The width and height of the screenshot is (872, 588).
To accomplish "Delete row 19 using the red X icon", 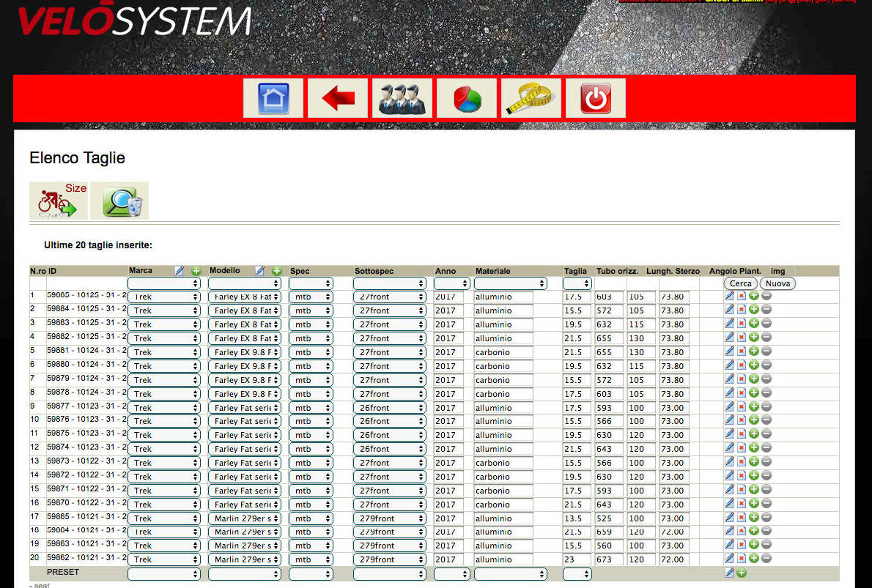I will (x=742, y=545).
